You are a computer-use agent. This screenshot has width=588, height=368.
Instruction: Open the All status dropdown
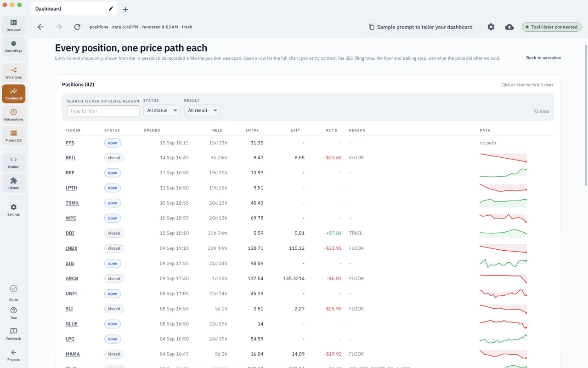[x=162, y=110]
